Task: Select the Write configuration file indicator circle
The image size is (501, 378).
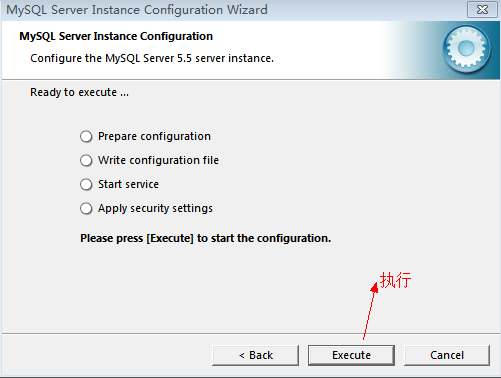Action: coord(86,160)
